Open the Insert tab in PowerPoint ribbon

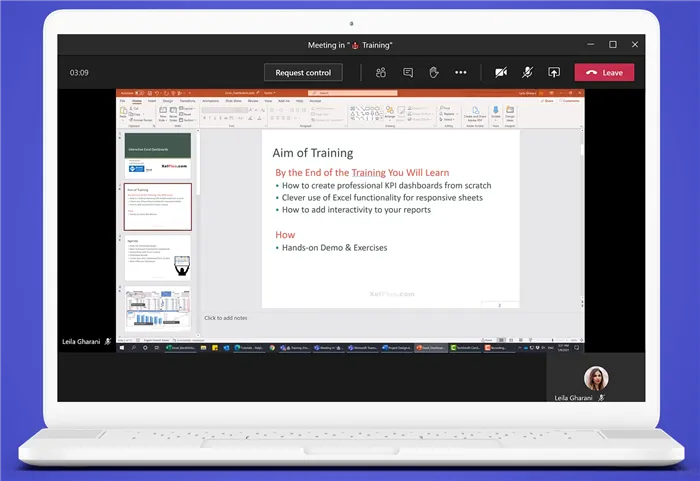(x=152, y=101)
